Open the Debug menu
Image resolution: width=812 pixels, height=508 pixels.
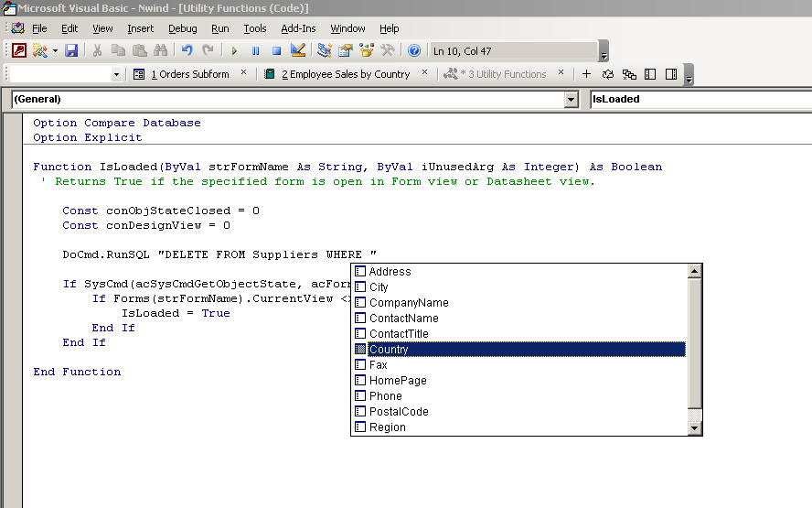(x=182, y=28)
